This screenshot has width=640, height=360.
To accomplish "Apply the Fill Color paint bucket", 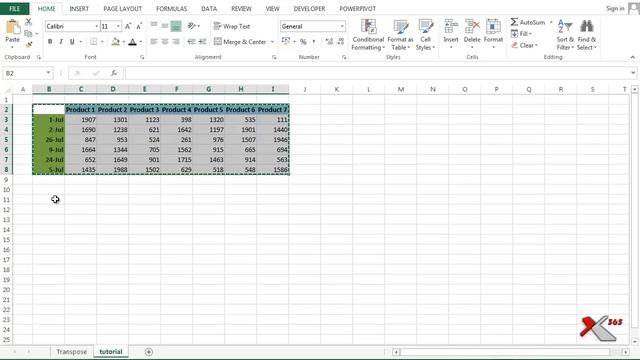I will coord(116,42).
